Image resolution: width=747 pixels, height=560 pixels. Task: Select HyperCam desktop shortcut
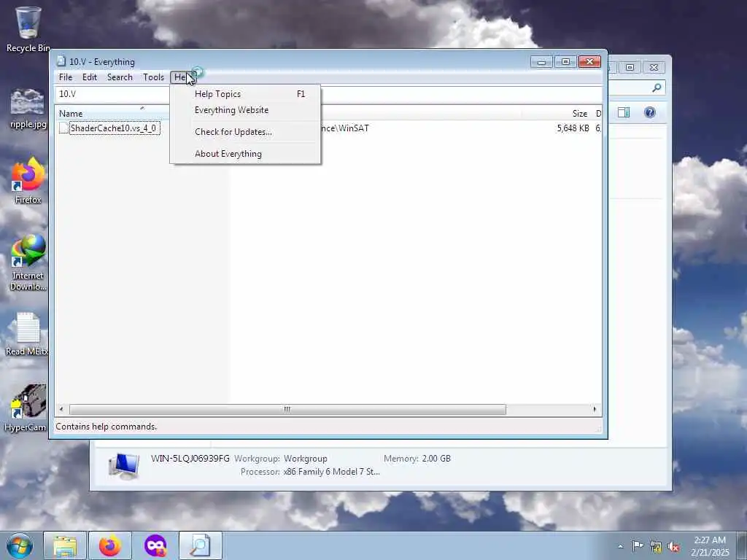pyautogui.click(x=26, y=408)
